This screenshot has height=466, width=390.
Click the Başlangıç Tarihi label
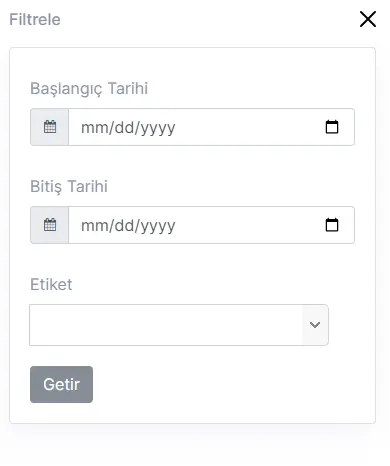point(89,89)
